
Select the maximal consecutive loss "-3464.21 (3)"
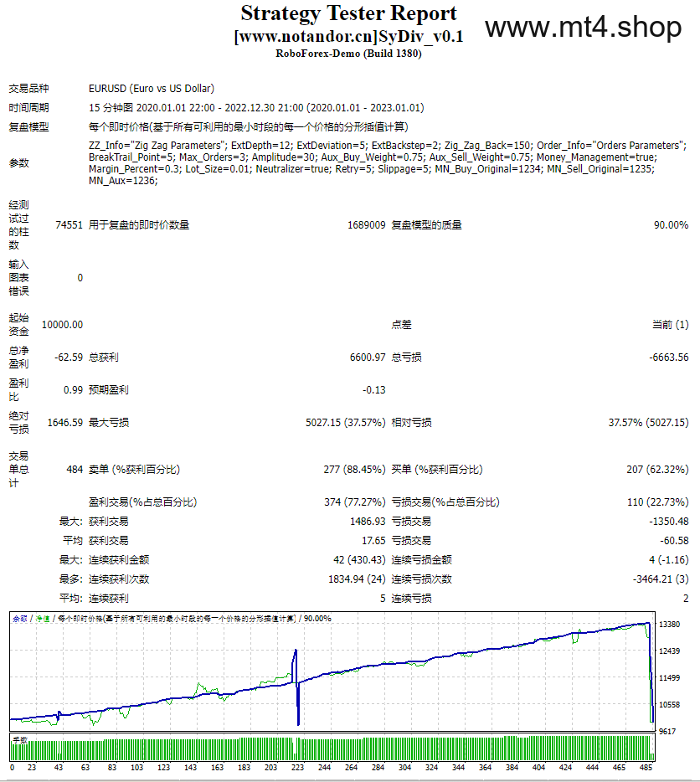[x=661, y=579]
